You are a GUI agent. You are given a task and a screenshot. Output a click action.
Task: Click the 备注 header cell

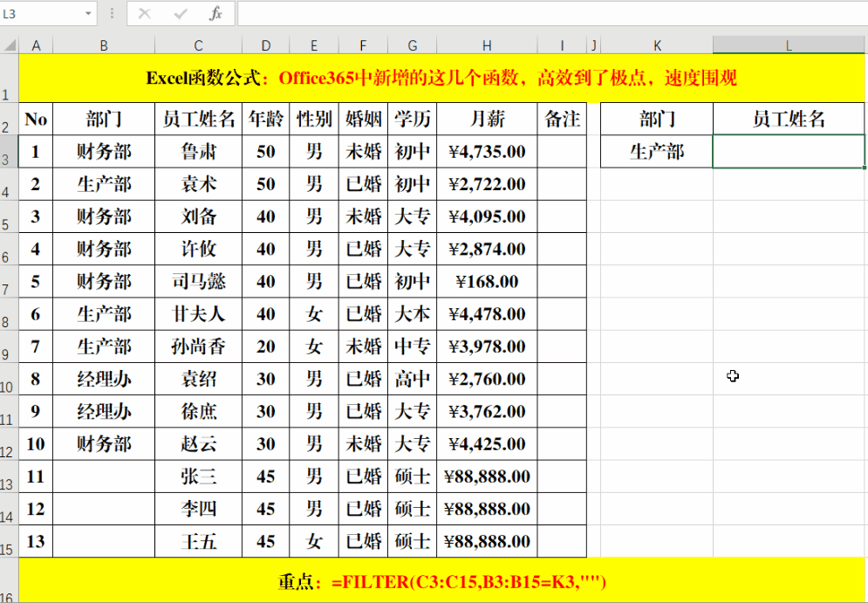click(x=562, y=119)
